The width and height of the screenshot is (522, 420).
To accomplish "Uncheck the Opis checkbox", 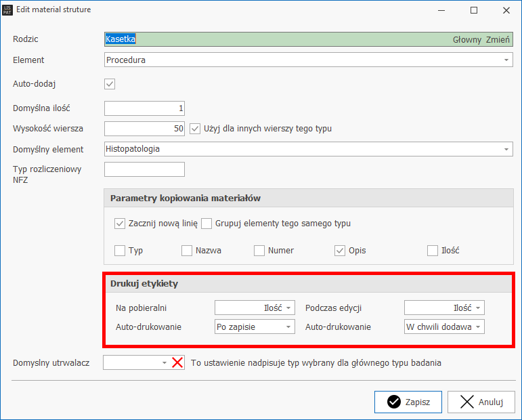I will pyautogui.click(x=340, y=251).
